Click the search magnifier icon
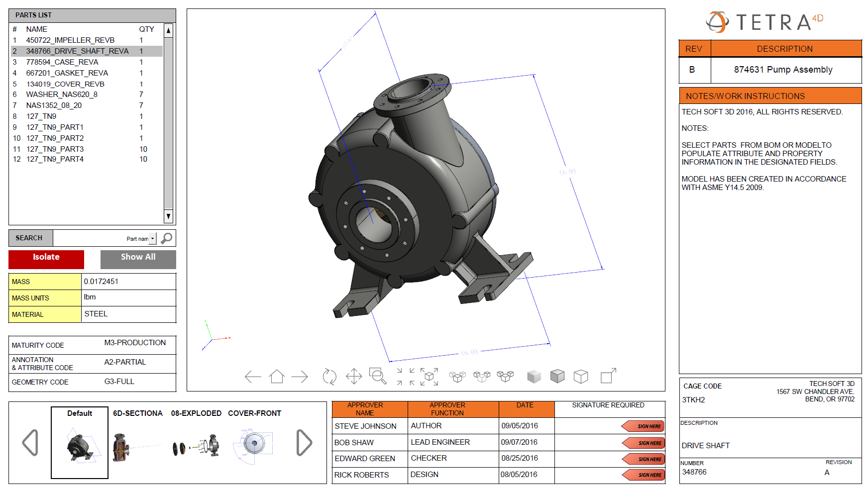The height and width of the screenshot is (488, 868). point(166,238)
